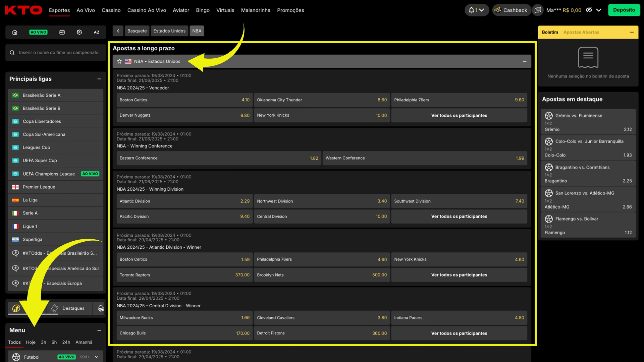Viewport: 644px width, 362px height.
Task: Collapse the Principais ligas section
Action: click(x=99, y=79)
